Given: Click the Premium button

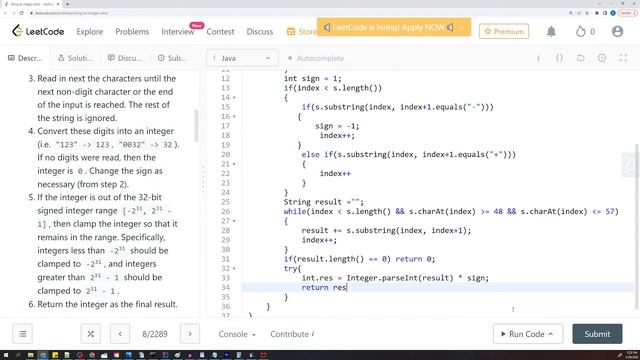Looking at the screenshot, I should pos(504,31).
